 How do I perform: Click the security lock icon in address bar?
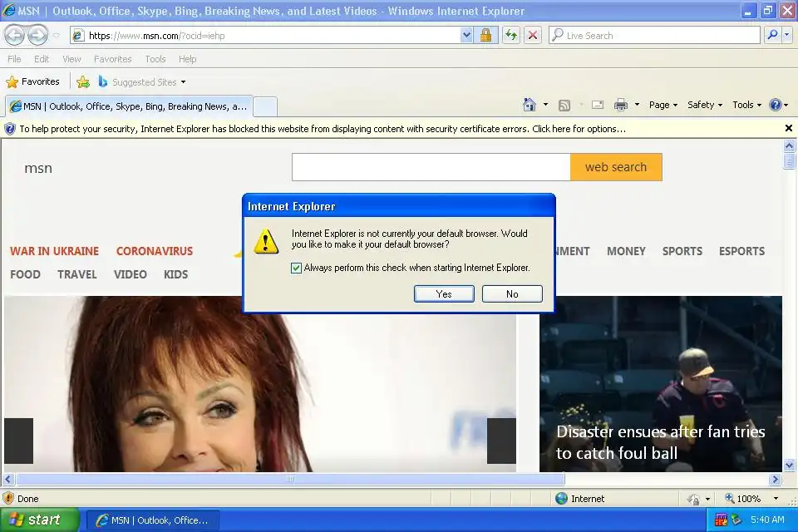click(x=485, y=35)
